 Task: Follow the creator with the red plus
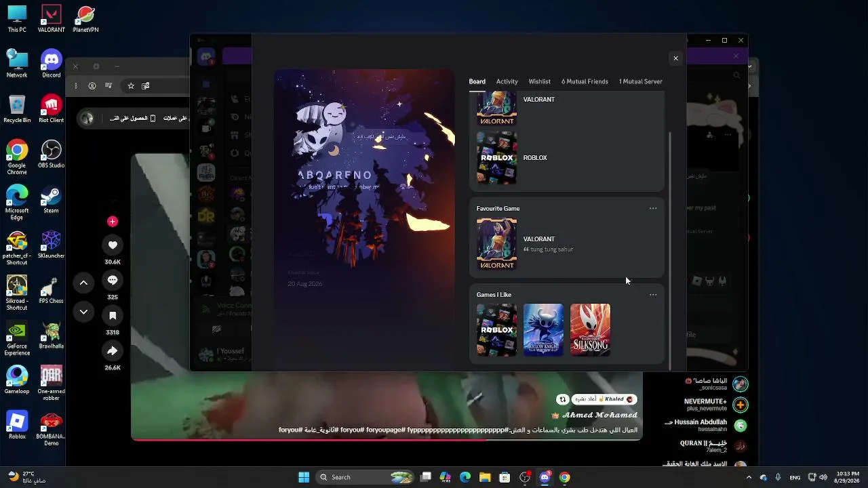(x=113, y=222)
